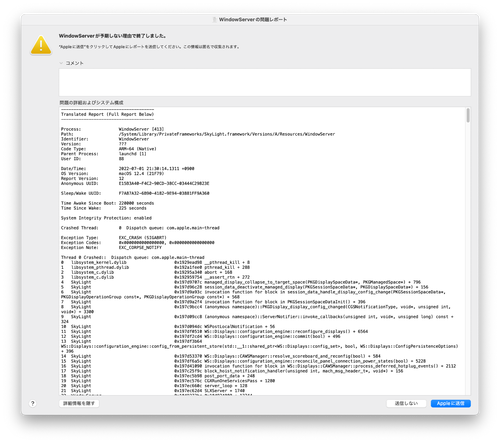500x443 pixels.
Task: Click the OS Version: macOS 12.4 line
Action: pos(112,173)
